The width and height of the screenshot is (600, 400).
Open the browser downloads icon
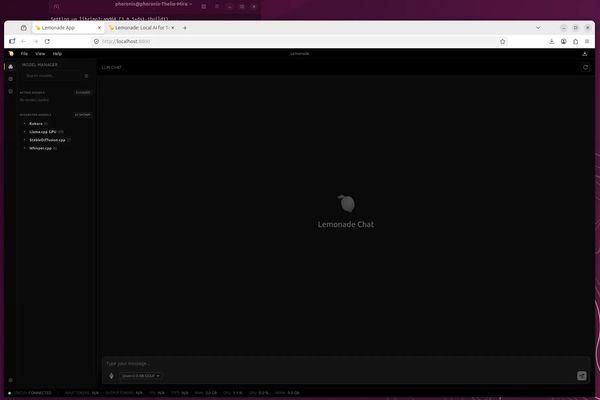(551, 41)
